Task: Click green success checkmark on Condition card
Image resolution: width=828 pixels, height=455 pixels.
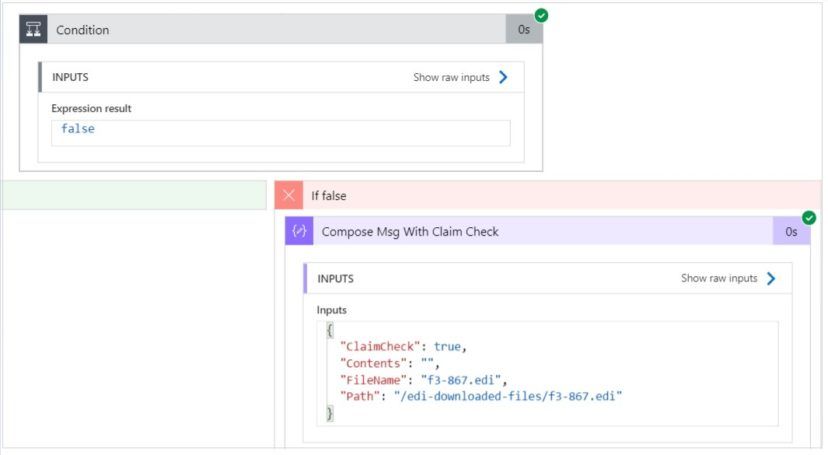Action: click(x=541, y=15)
